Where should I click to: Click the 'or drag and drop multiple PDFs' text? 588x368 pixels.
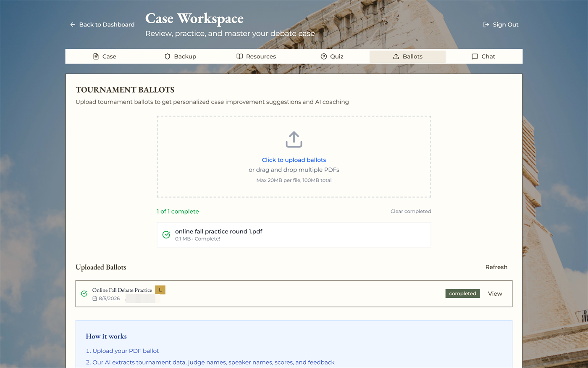click(294, 170)
